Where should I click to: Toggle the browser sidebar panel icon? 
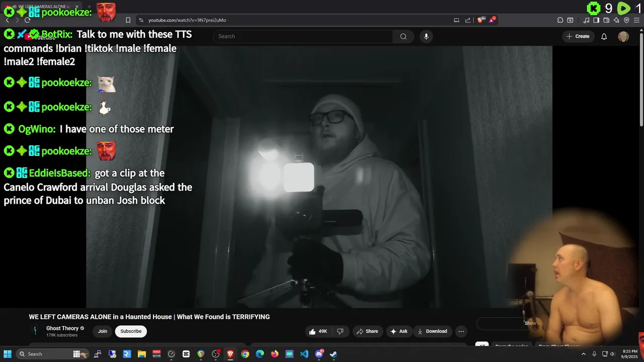pyautogui.click(x=596, y=20)
